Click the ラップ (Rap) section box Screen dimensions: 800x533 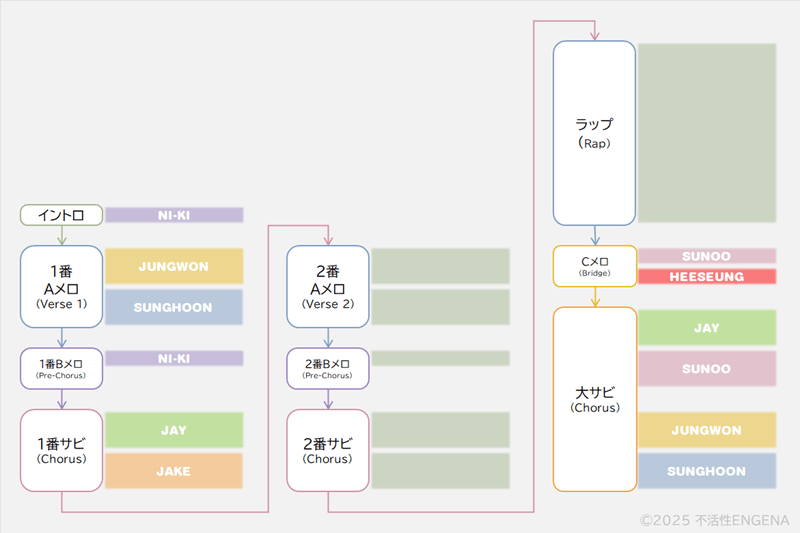pos(594,133)
